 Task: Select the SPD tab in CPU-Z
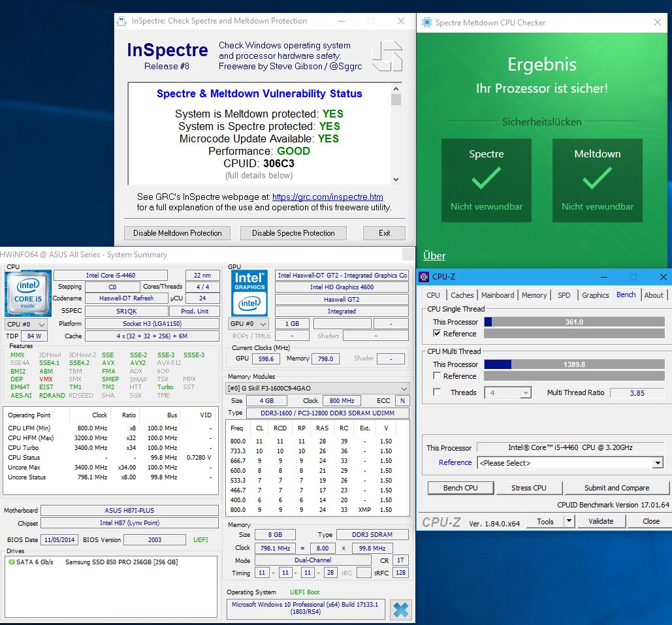[x=564, y=295]
